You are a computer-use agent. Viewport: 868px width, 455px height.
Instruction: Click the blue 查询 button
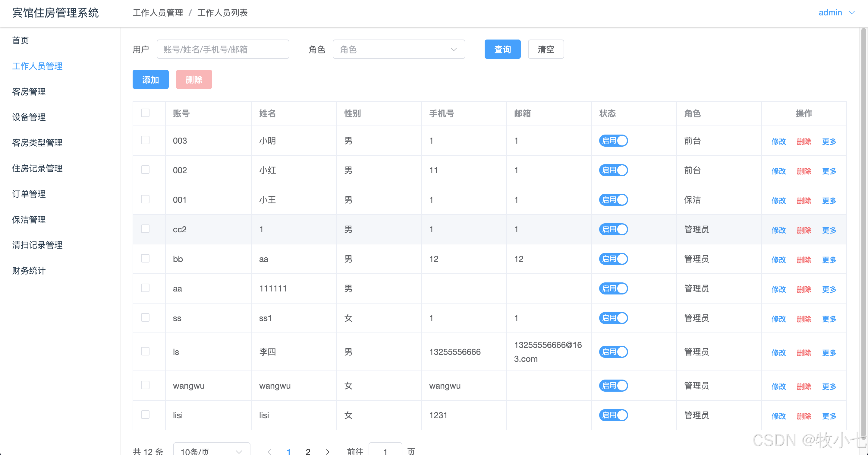pyautogui.click(x=502, y=49)
